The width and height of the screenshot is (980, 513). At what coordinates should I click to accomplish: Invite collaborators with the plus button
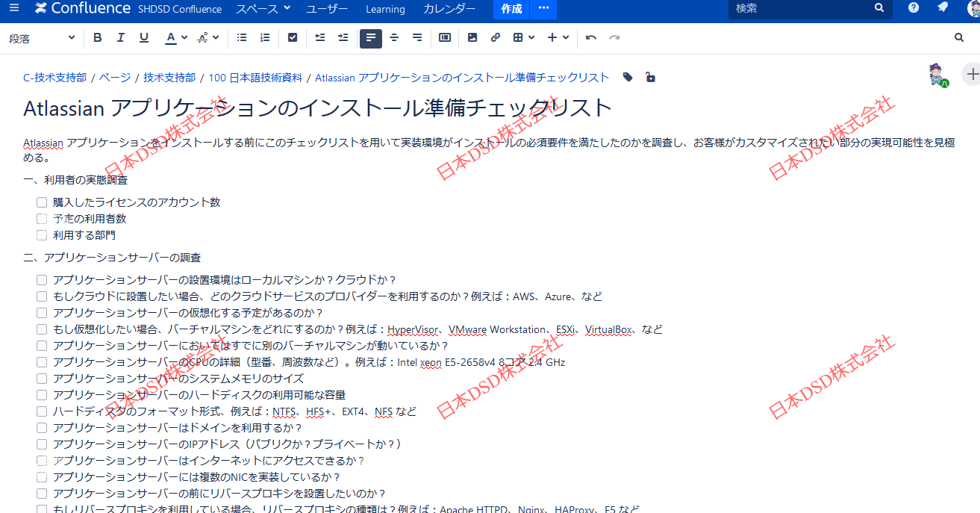coord(971,74)
